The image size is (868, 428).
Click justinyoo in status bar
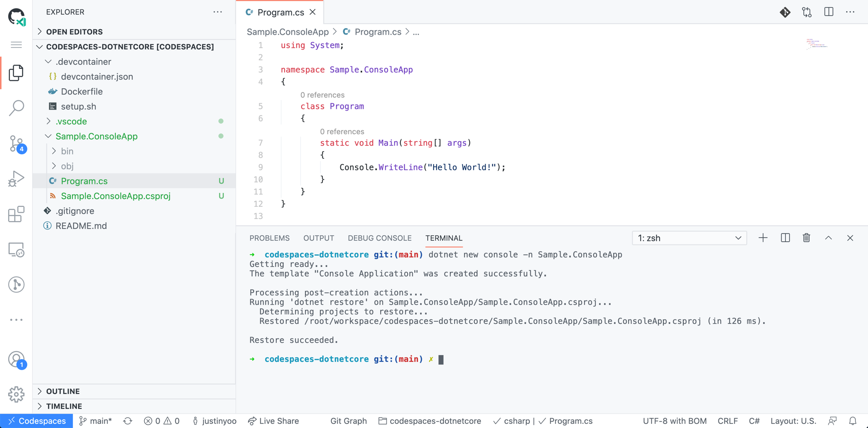(214, 421)
